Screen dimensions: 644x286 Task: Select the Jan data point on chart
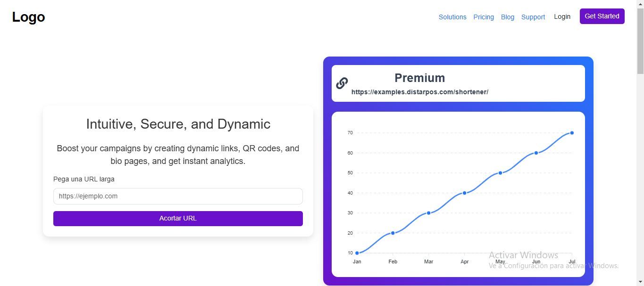(357, 253)
